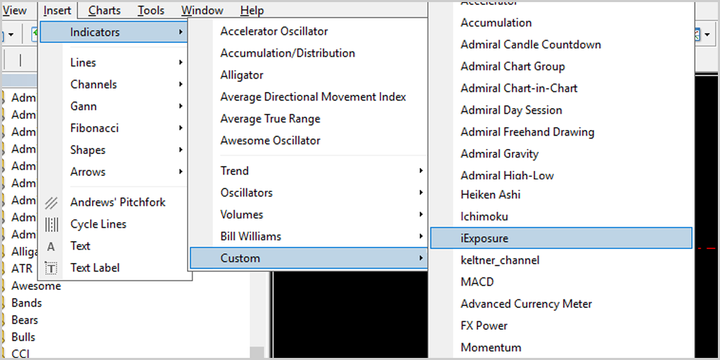This screenshot has width=720, height=360.
Task: Select Bands in Navigator list
Action: [27, 303]
